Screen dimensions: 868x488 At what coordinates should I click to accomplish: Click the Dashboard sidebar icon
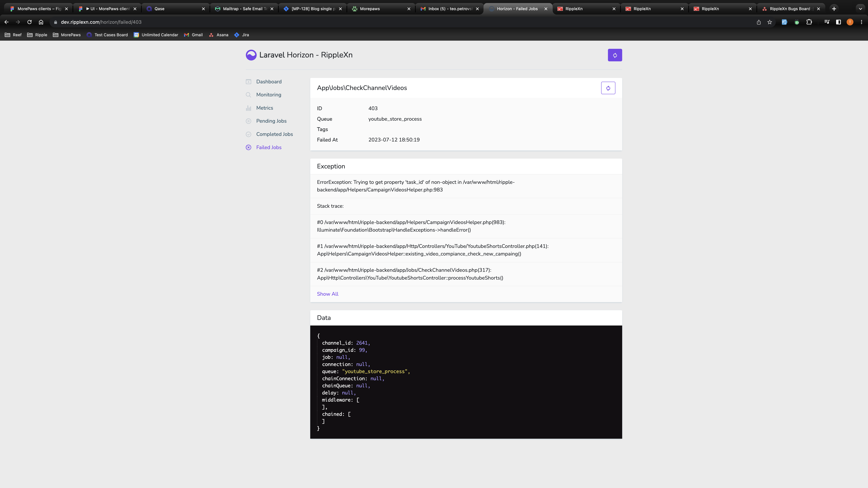pyautogui.click(x=248, y=82)
